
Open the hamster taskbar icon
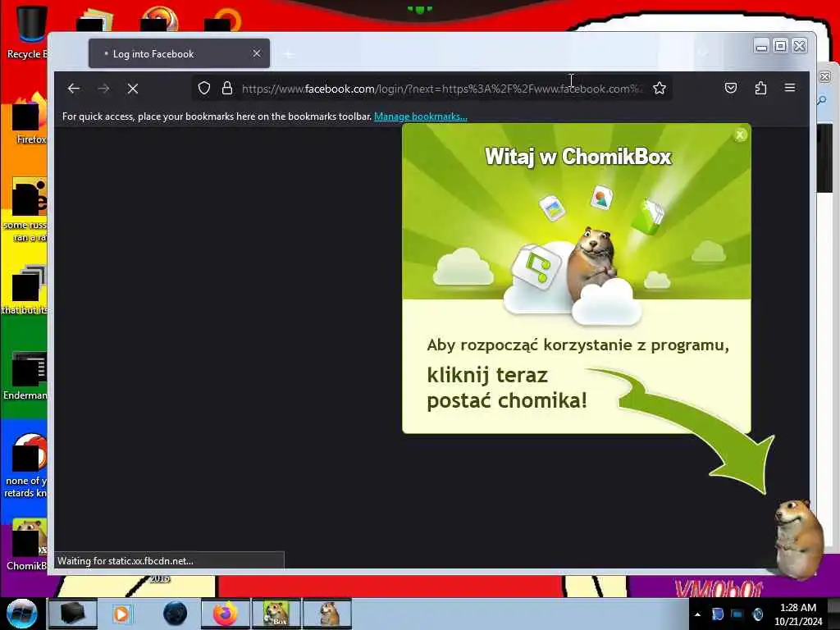coord(327,614)
